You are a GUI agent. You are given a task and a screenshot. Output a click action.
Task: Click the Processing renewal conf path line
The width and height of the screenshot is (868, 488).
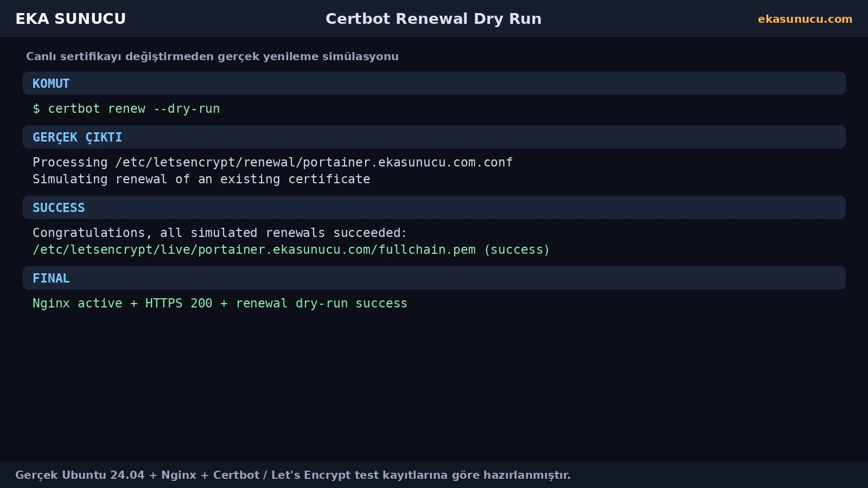tap(272, 163)
